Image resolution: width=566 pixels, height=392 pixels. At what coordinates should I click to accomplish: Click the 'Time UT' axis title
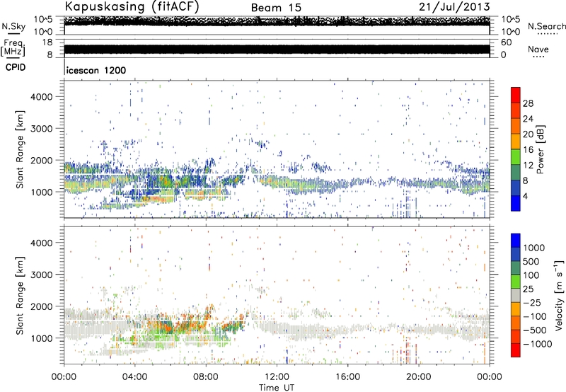277,388
